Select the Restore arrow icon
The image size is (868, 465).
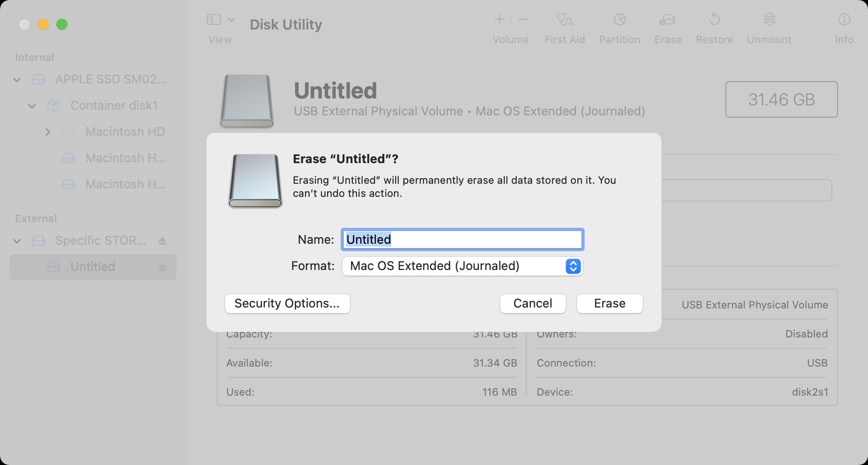[714, 19]
